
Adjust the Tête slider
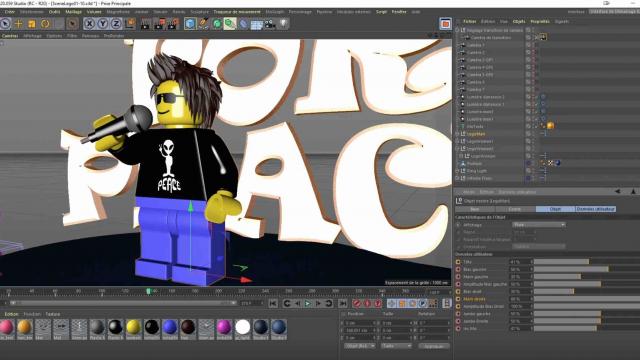[587, 262]
